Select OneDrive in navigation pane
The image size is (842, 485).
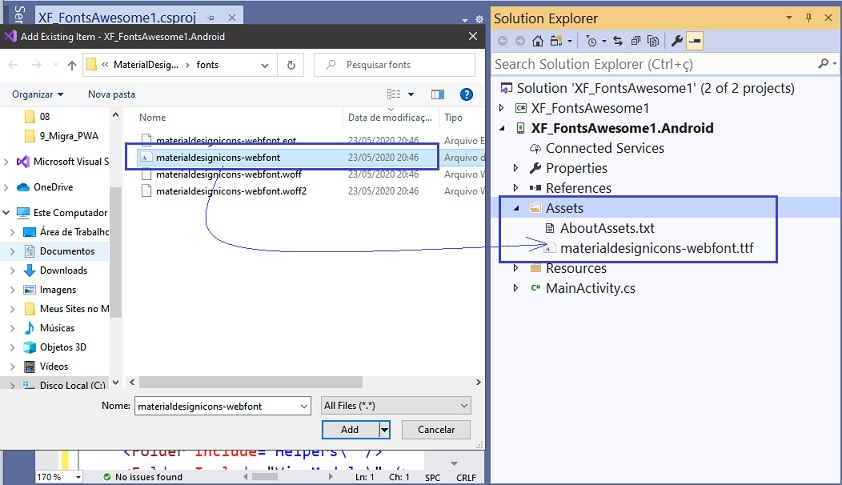click(53, 187)
